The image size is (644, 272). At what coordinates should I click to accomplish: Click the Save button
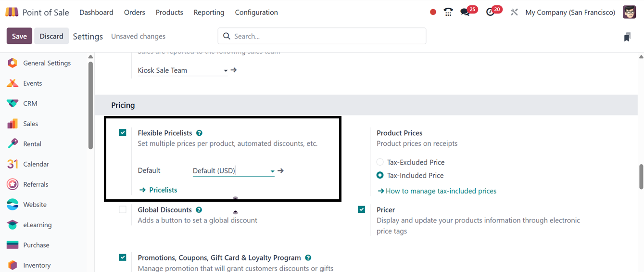pyautogui.click(x=19, y=36)
